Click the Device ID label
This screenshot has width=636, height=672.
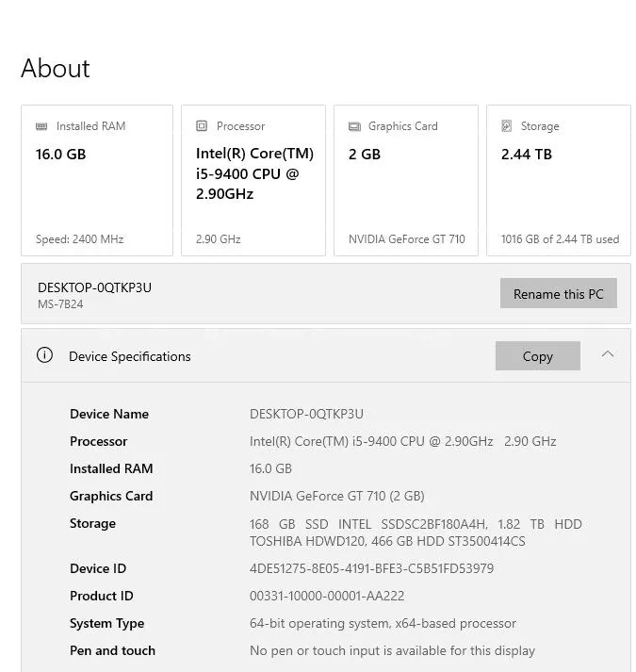98,568
